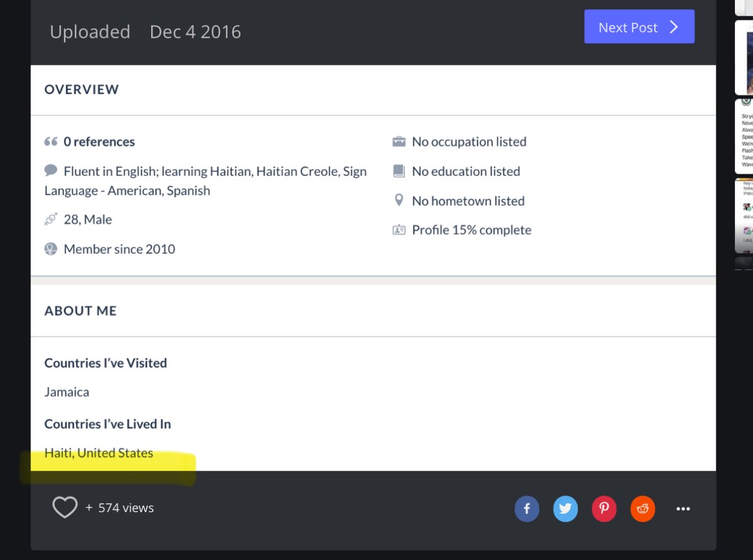Click the gender icon beside 28, Male
Viewport: 753px width, 560px height.
[x=51, y=219]
